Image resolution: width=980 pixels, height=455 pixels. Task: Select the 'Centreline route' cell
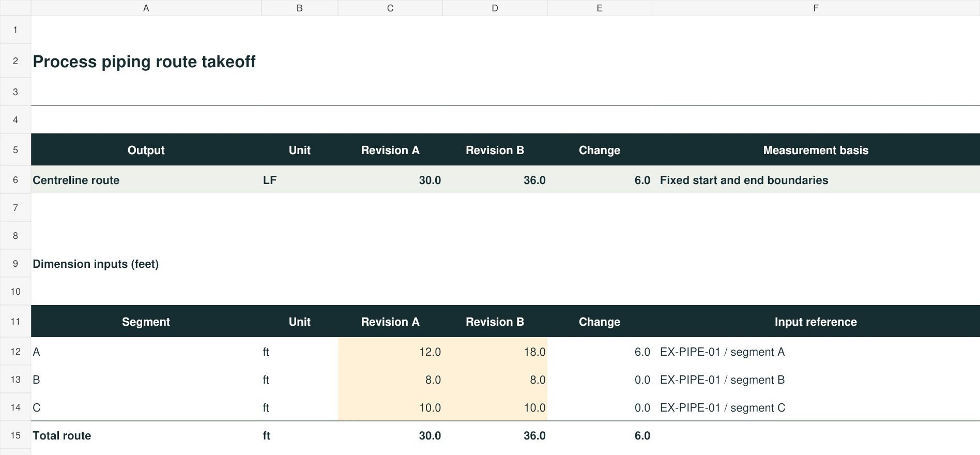[146, 180]
